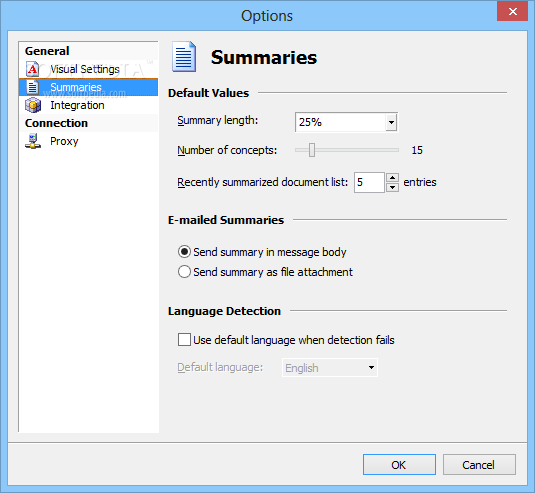This screenshot has width=535, height=493.
Task: Click the Recently summarized document list label
Action: (x=262, y=182)
